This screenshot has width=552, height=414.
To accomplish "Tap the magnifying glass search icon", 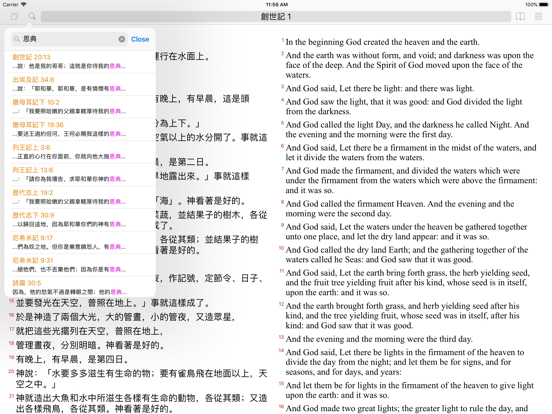I will click(32, 16).
